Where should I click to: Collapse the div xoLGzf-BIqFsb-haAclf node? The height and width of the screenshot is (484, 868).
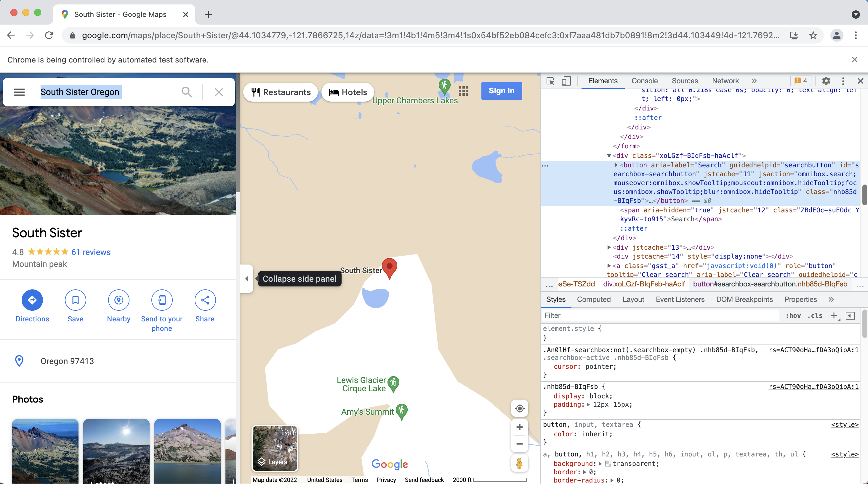(609, 156)
